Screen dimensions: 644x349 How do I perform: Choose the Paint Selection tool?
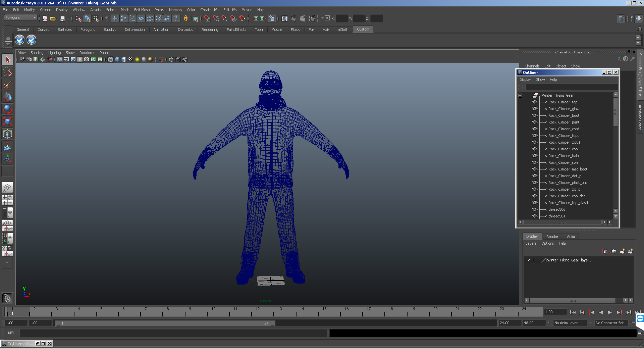[x=7, y=84]
